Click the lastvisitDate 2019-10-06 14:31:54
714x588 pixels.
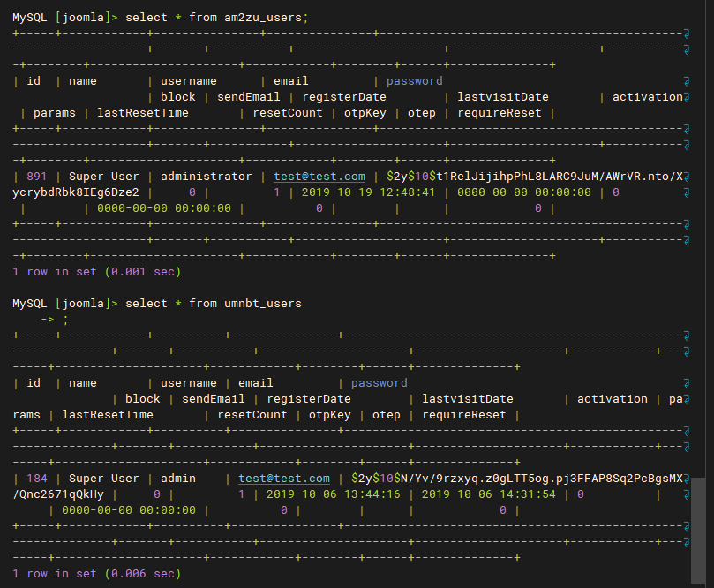[489, 494]
